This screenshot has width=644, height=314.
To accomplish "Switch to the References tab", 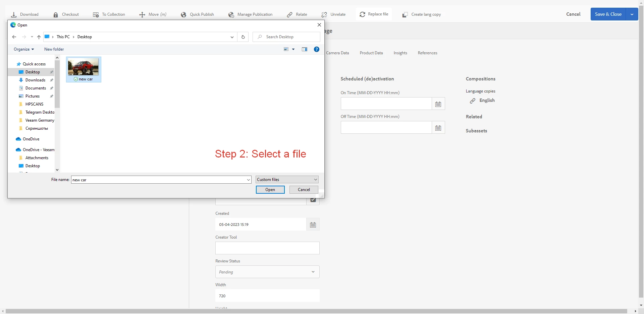I will tap(427, 53).
